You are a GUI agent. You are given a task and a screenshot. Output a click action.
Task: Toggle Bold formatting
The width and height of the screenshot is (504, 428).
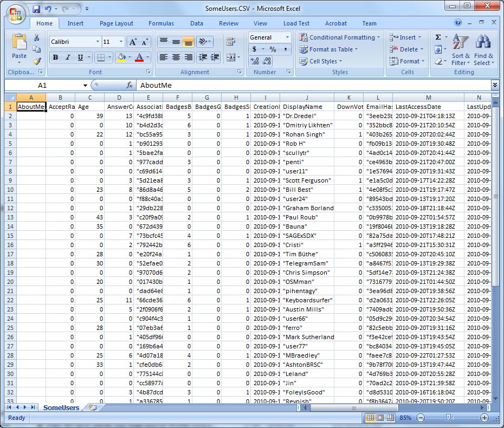(56, 57)
